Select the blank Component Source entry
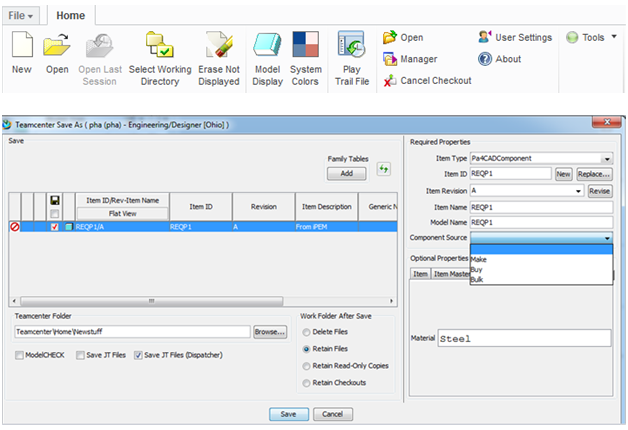This screenshot has width=628, height=430. click(541, 249)
